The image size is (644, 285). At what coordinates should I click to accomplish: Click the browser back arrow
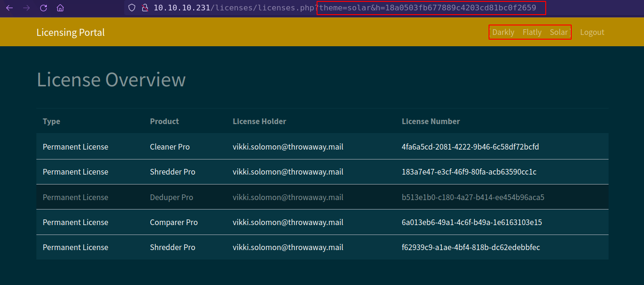coord(9,8)
